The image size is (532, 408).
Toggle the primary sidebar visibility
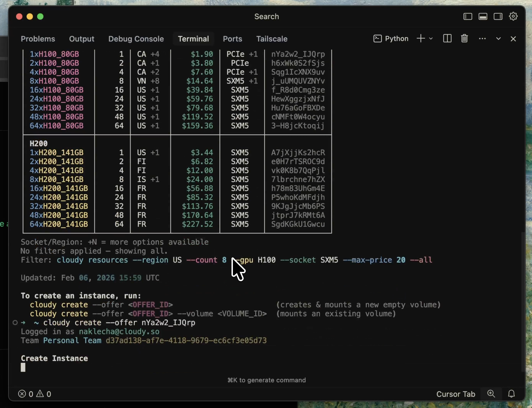(468, 16)
